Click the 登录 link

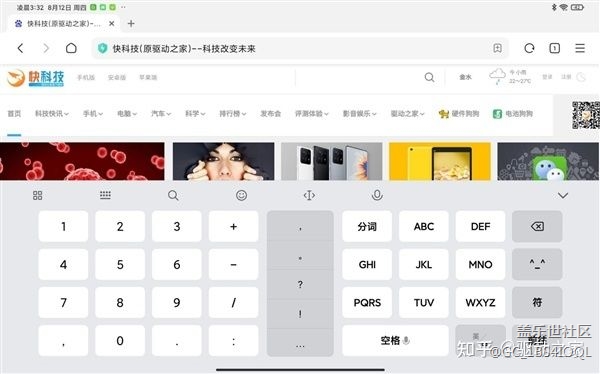click(x=547, y=77)
